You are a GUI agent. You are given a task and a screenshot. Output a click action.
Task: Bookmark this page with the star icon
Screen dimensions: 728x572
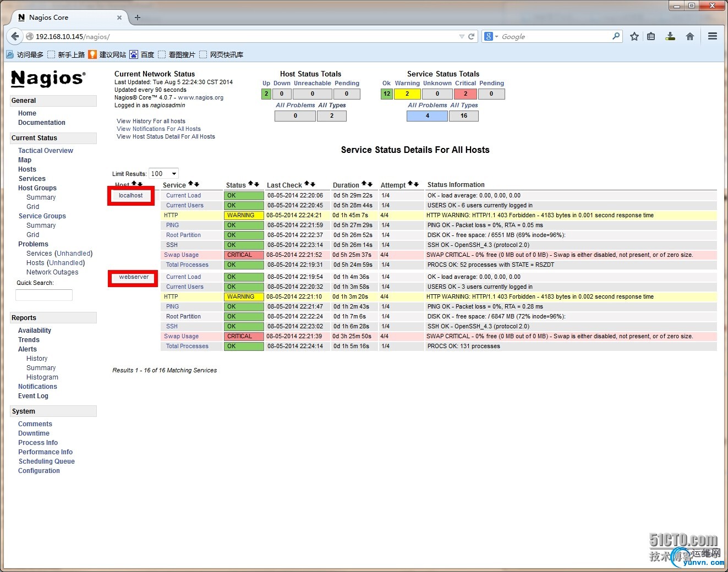[x=634, y=37]
